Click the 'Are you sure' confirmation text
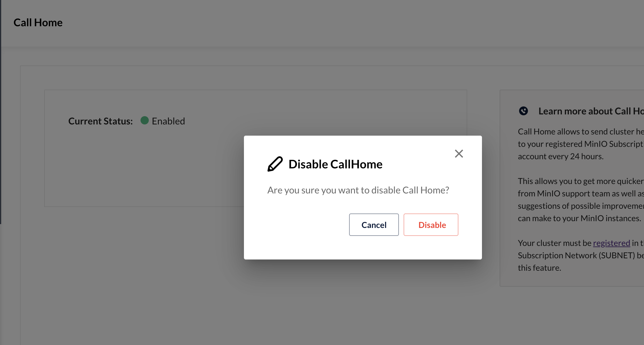 click(358, 190)
